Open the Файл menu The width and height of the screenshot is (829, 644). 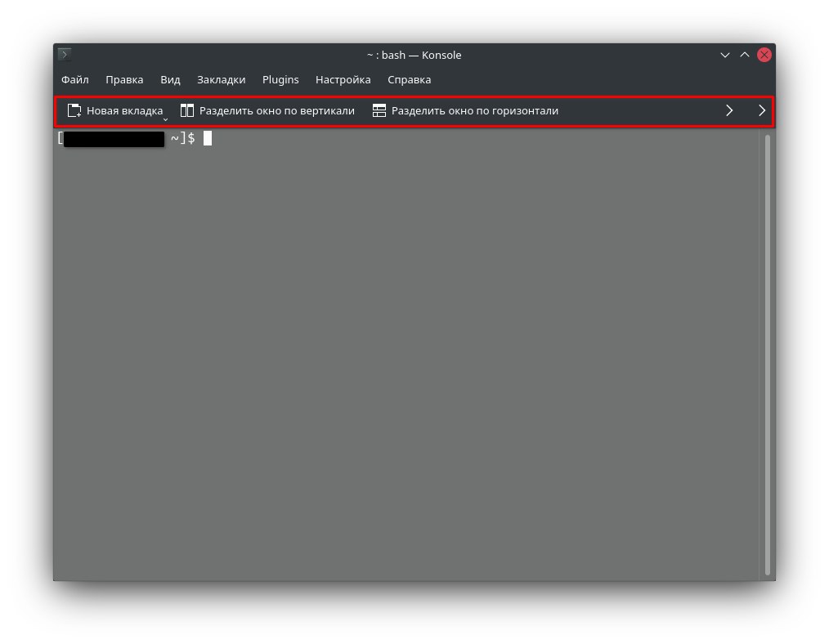pos(75,80)
